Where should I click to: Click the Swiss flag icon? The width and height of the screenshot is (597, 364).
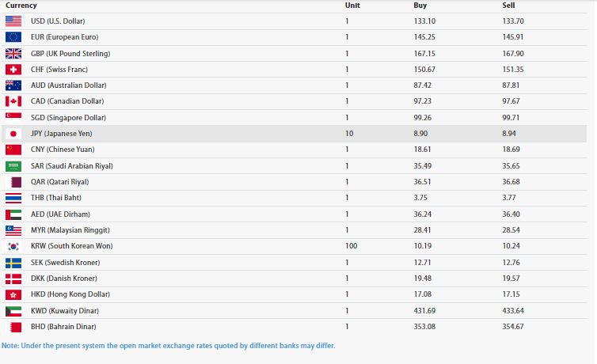tap(13, 69)
